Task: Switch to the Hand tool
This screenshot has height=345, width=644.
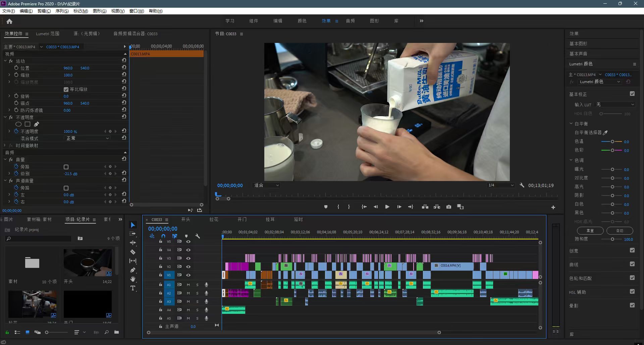Action: (x=133, y=279)
